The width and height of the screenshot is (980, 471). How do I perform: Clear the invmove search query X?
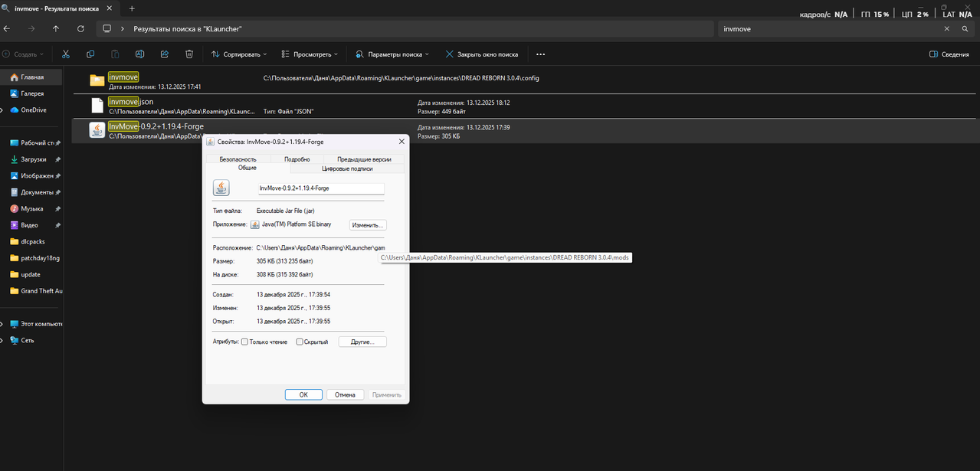coord(946,28)
